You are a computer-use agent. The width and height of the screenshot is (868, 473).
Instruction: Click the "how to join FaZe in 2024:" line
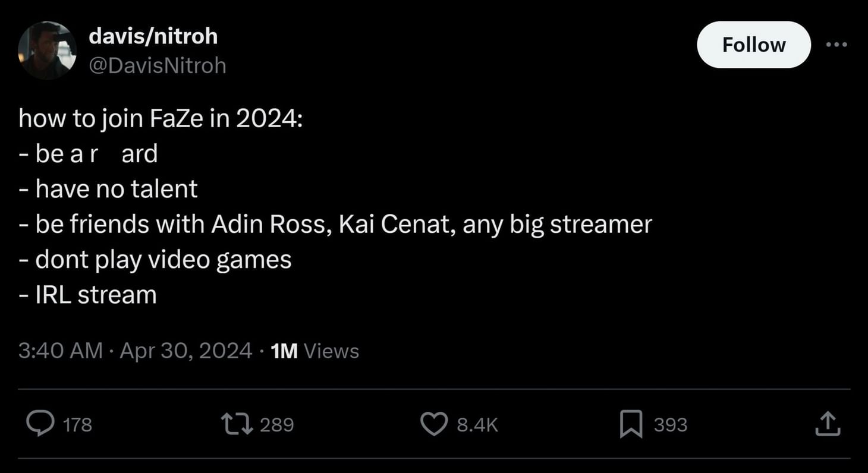coord(161,119)
